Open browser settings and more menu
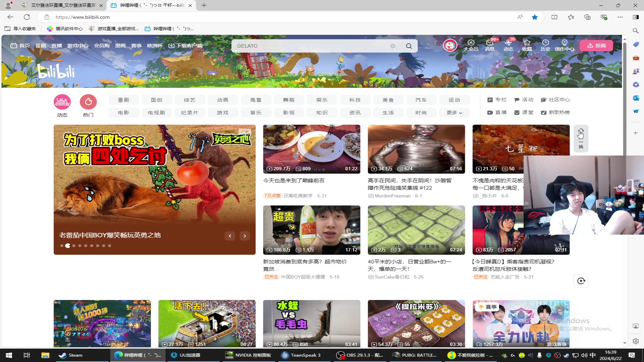Image resolution: width=644 pixels, height=362 pixels. coord(620,17)
